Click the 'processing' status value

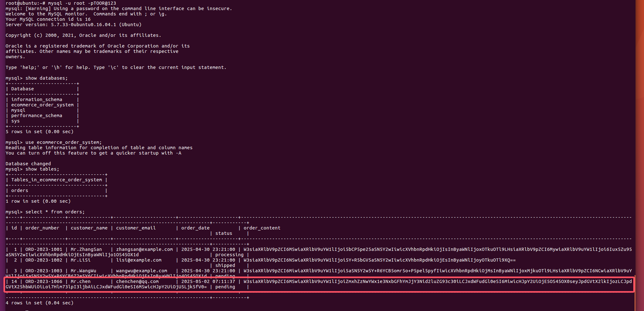coord(229,255)
